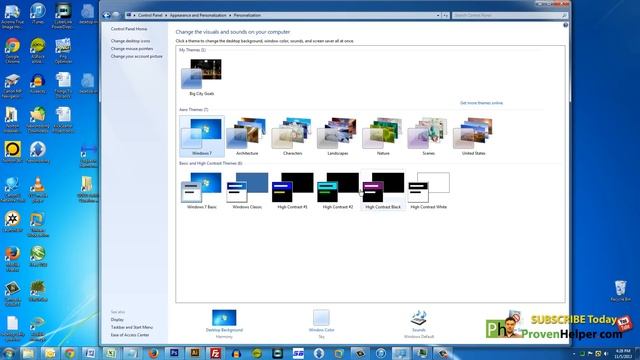Open Taskbar and Start Menu link
640x360 pixels.
coord(132,327)
